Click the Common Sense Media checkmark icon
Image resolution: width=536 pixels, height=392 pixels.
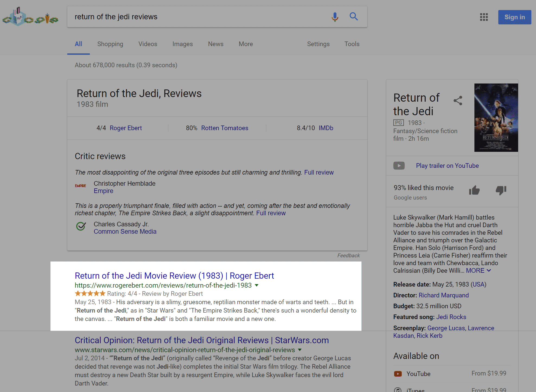81,226
